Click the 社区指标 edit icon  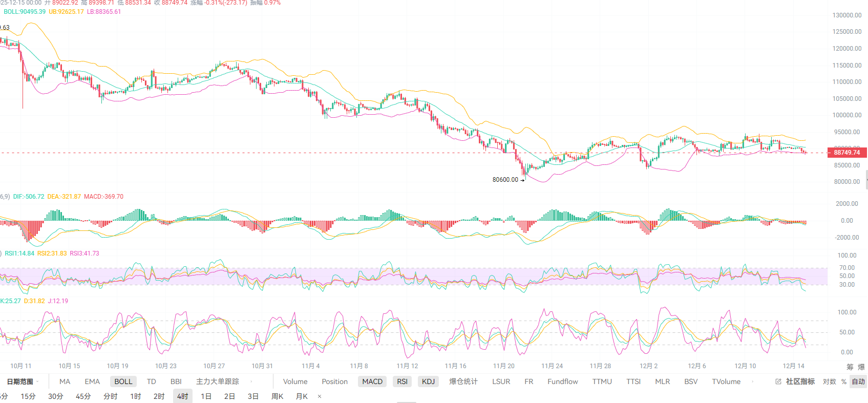pos(778,381)
